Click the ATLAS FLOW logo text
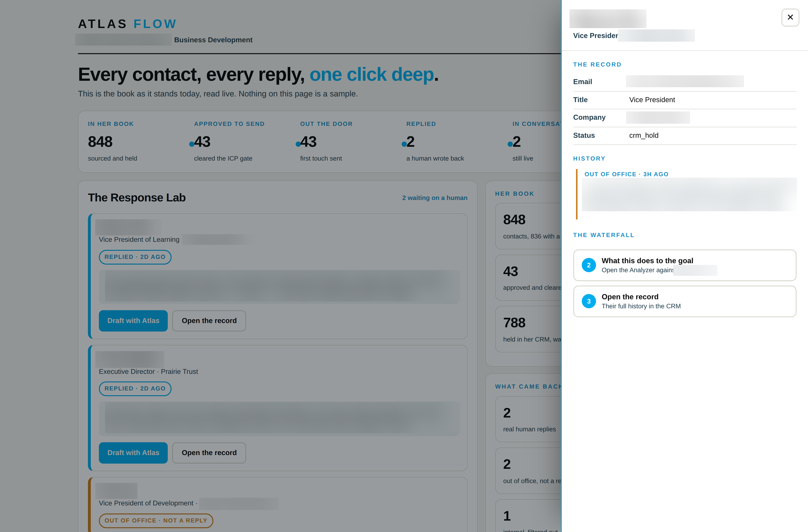 [x=127, y=24]
